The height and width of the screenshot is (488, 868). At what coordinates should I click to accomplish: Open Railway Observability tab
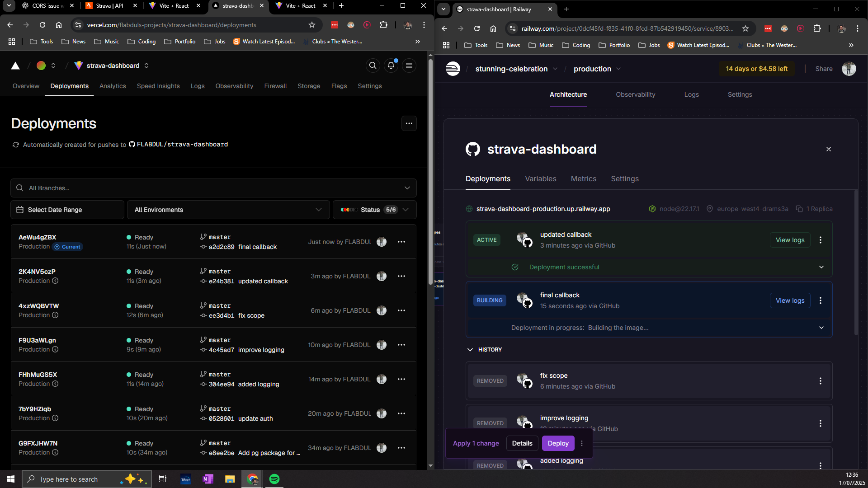[x=635, y=94]
